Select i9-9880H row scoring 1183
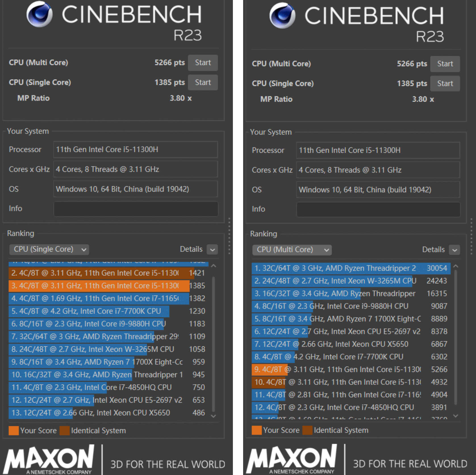 coord(108,324)
